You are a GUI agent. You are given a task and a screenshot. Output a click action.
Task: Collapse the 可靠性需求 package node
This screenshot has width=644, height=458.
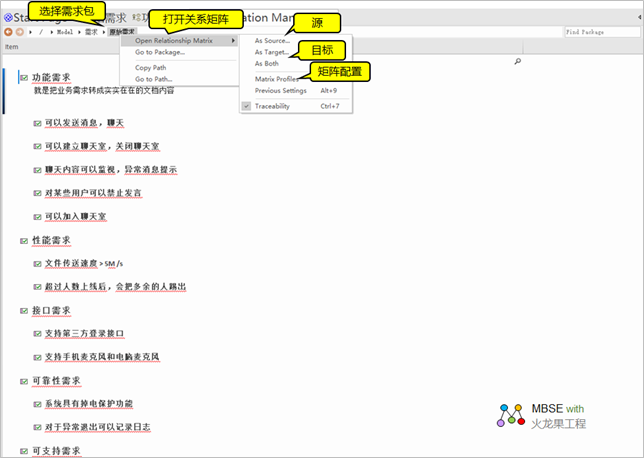point(24,381)
